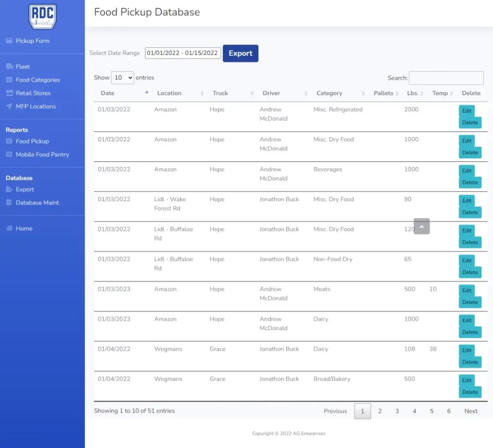Select current page 1 in pagination
Image resolution: width=493 pixels, height=448 pixels.
363,411
